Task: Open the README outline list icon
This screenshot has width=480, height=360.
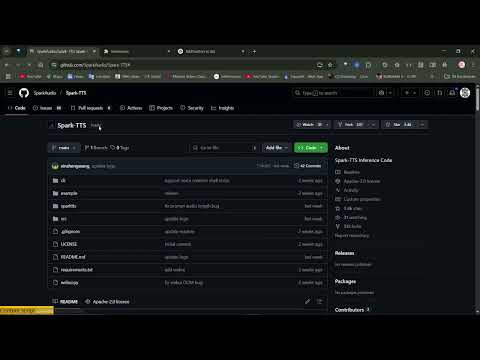Action: click(x=319, y=302)
